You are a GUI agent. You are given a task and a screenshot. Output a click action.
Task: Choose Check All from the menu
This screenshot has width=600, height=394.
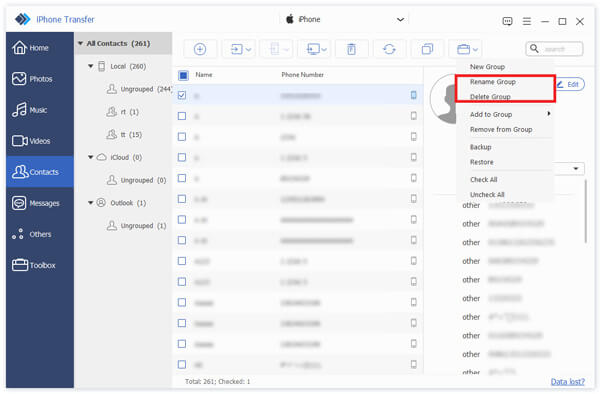point(484,179)
